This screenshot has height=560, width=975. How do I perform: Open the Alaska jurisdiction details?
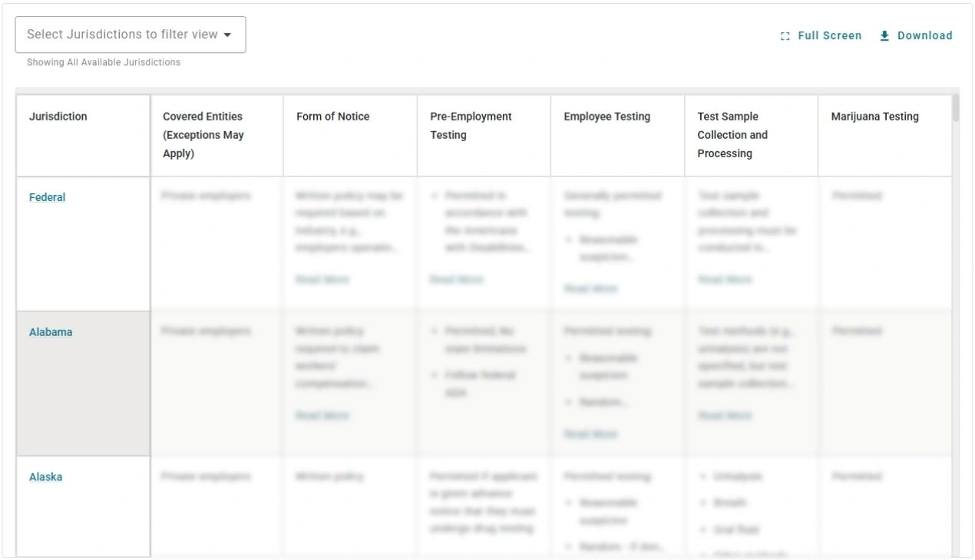(45, 476)
